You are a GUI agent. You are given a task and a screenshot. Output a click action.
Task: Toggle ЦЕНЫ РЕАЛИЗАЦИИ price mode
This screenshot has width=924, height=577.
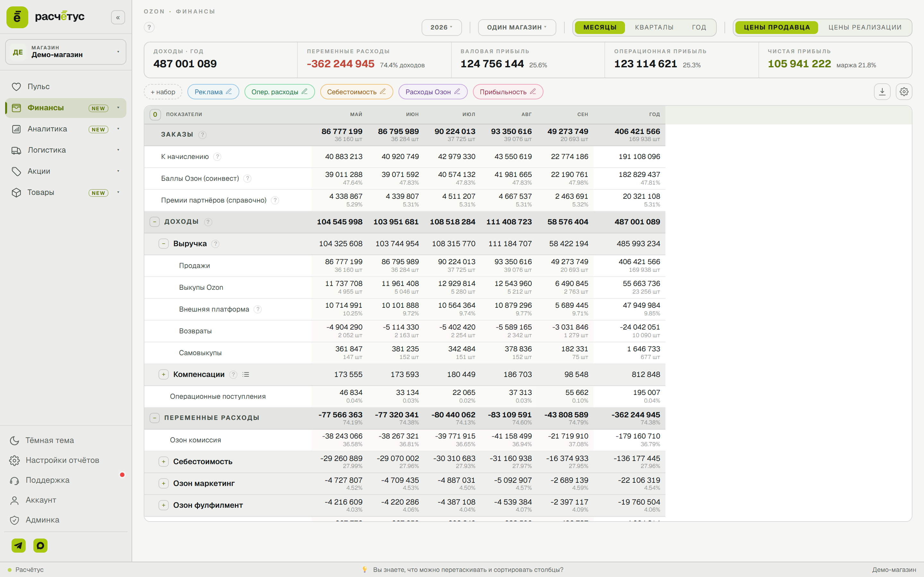click(x=865, y=28)
